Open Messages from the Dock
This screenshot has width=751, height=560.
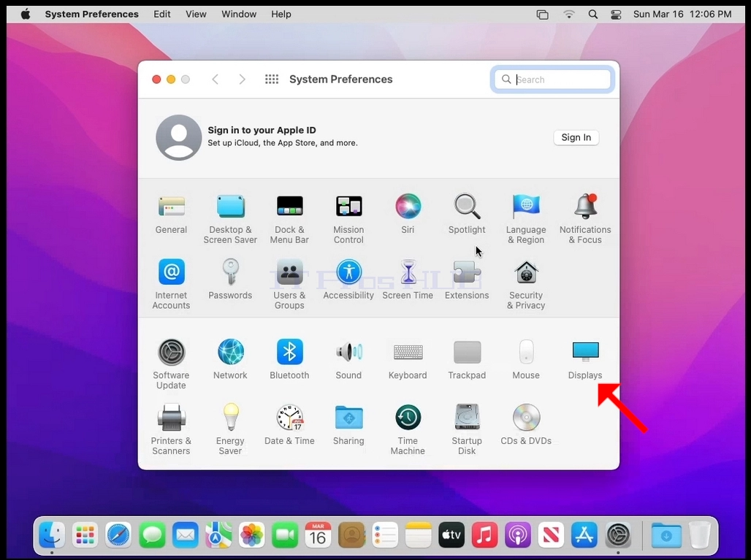coord(152,534)
